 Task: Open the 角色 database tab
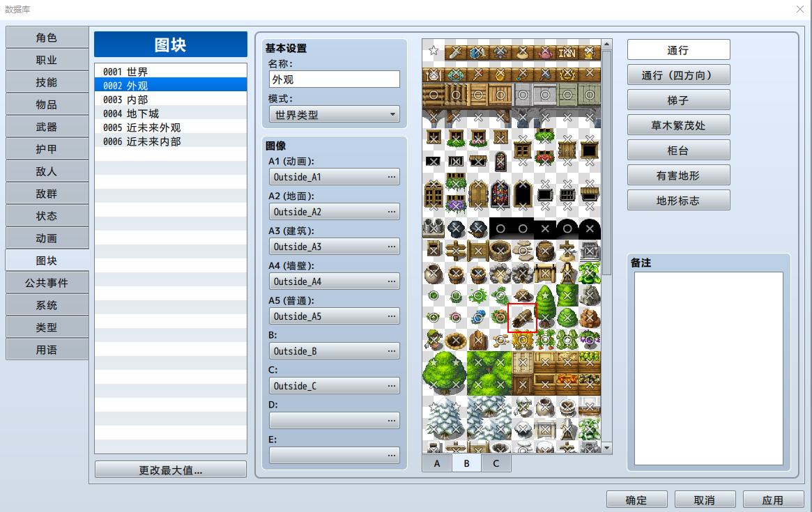(47, 38)
